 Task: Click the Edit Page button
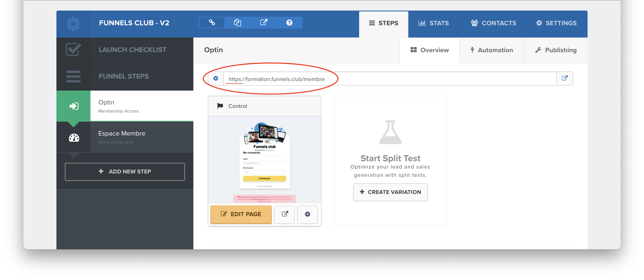[241, 214]
